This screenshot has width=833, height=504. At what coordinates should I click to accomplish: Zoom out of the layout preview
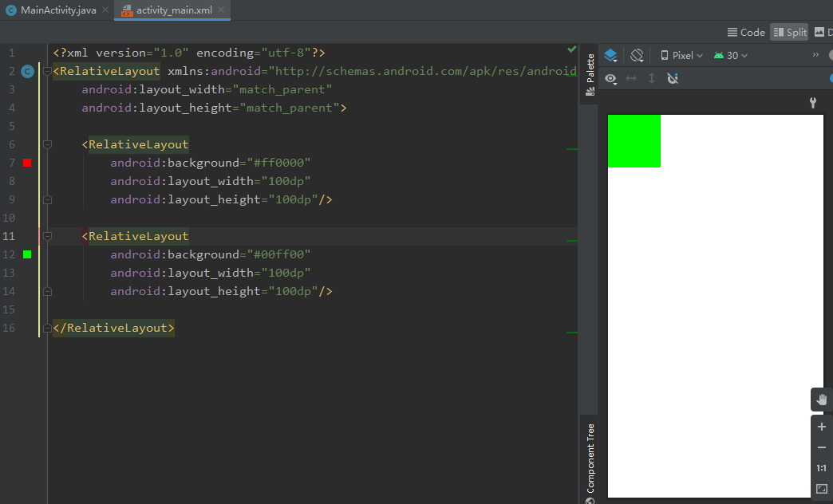point(821,447)
